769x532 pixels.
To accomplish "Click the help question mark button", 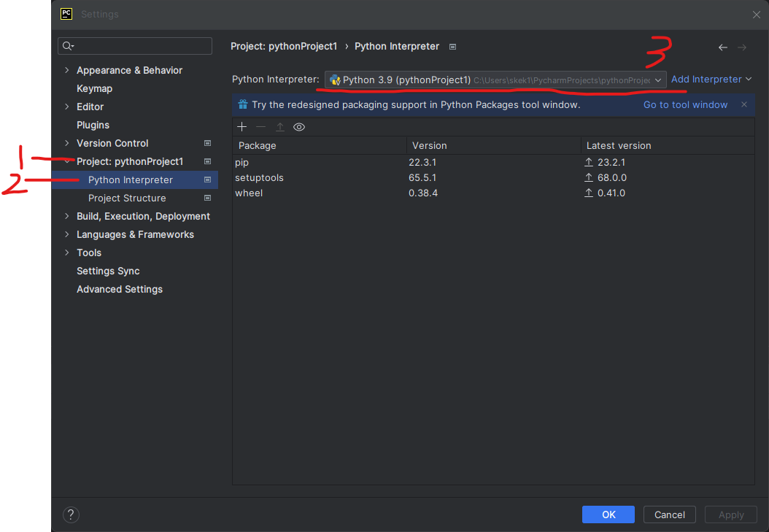I will point(71,514).
